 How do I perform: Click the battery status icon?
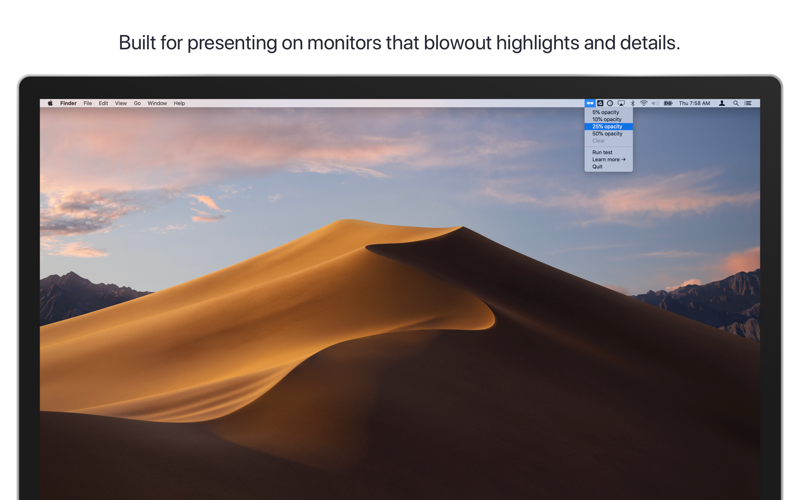tap(668, 103)
